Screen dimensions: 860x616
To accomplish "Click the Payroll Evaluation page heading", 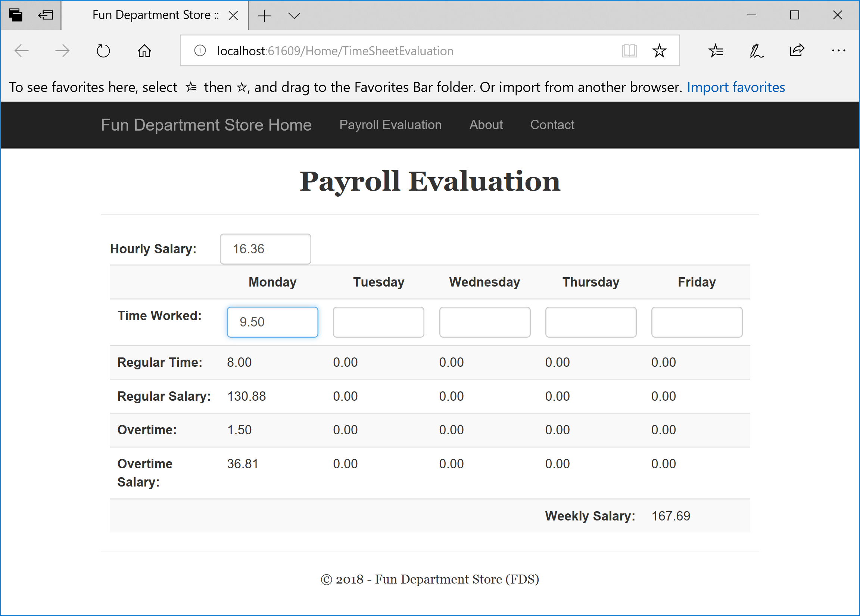I will coord(430,182).
